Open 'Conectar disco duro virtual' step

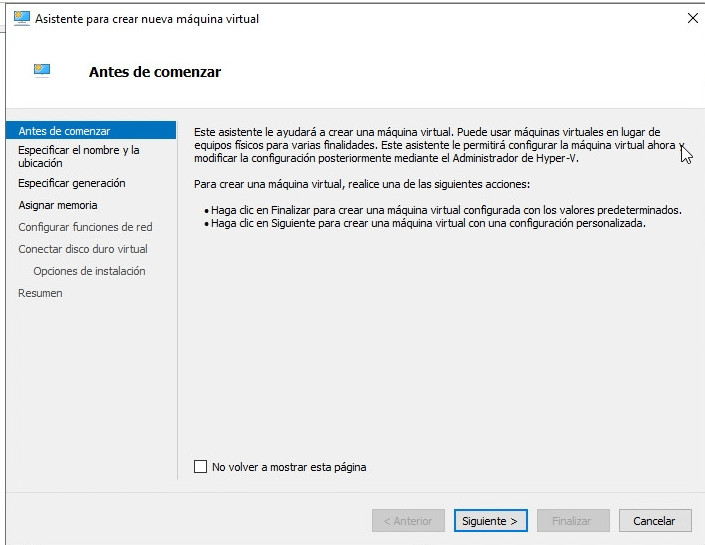click(82, 249)
